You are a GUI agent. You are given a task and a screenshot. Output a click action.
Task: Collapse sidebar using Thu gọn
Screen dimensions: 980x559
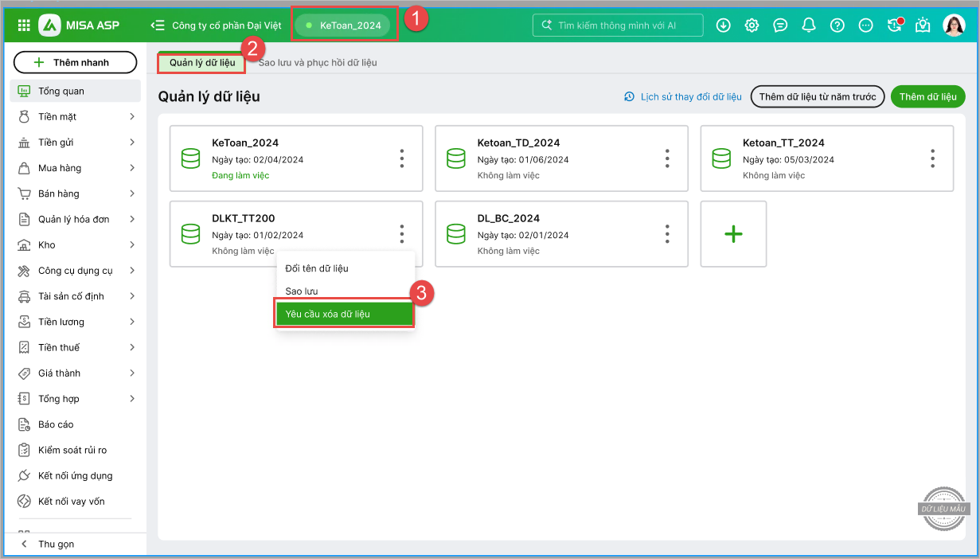[56, 544]
